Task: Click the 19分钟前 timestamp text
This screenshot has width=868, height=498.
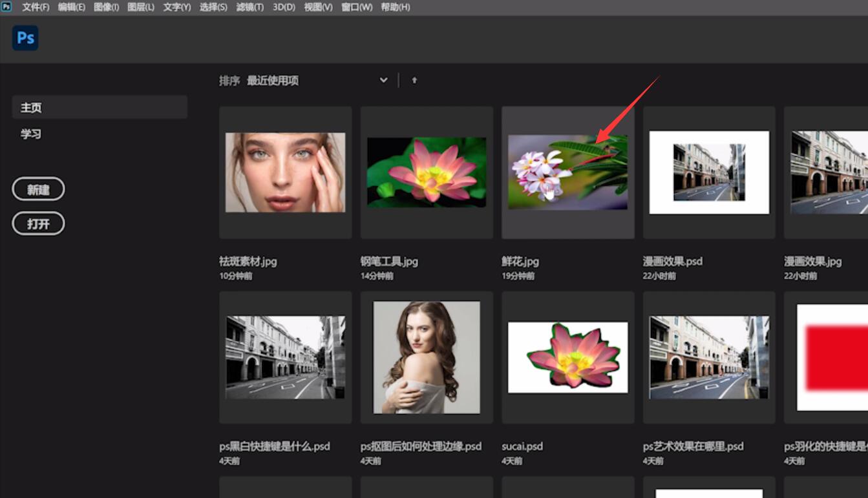Action: pyautogui.click(x=518, y=276)
